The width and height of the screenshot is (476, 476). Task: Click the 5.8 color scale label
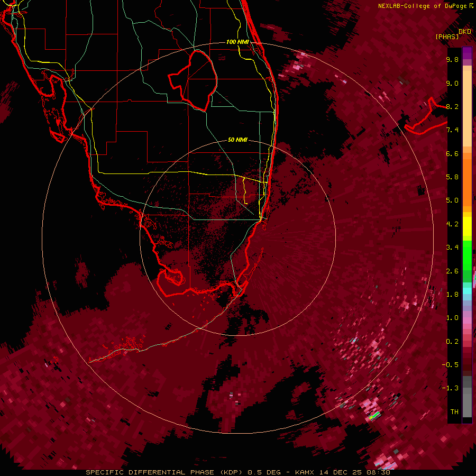pyautogui.click(x=452, y=177)
